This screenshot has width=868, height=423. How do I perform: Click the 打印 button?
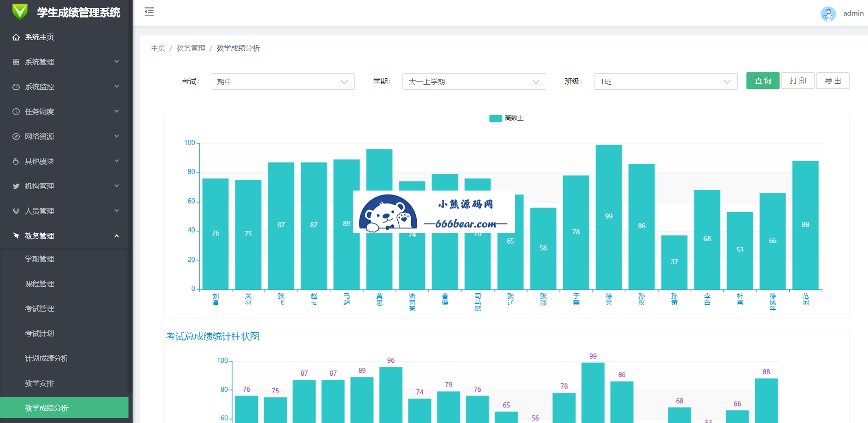click(x=798, y=81)
